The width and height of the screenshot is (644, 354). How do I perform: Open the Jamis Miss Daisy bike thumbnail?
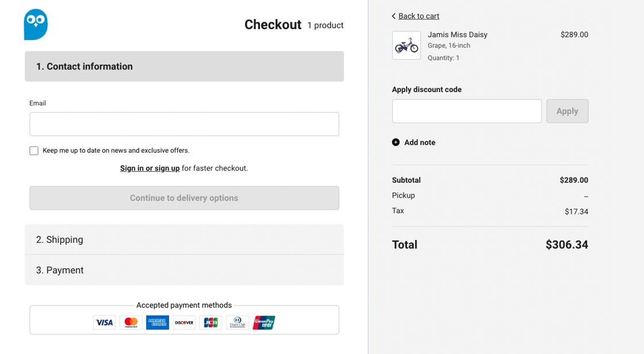tap(407, 45)
